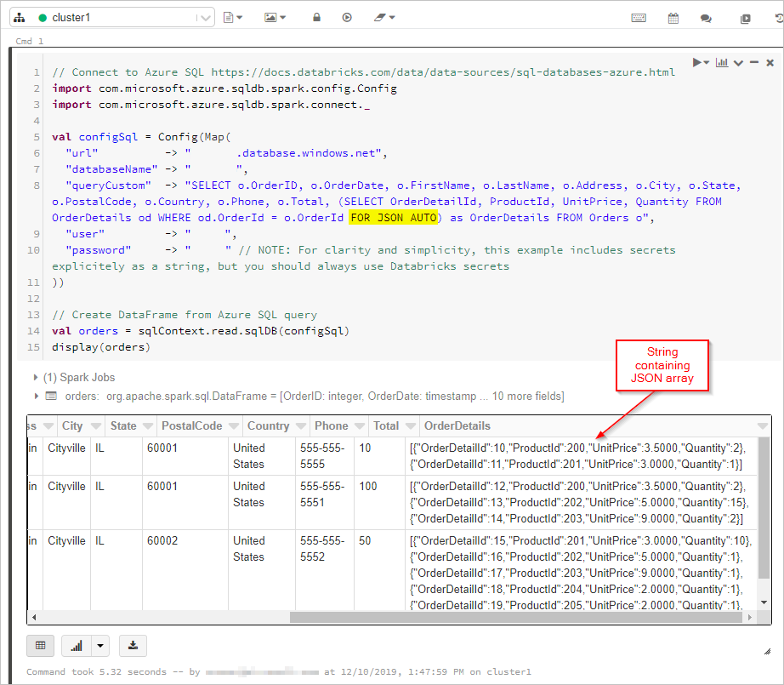Screen dimensions: 784x685
Task: Display results as a bar chart
Action: pos(78,646)
